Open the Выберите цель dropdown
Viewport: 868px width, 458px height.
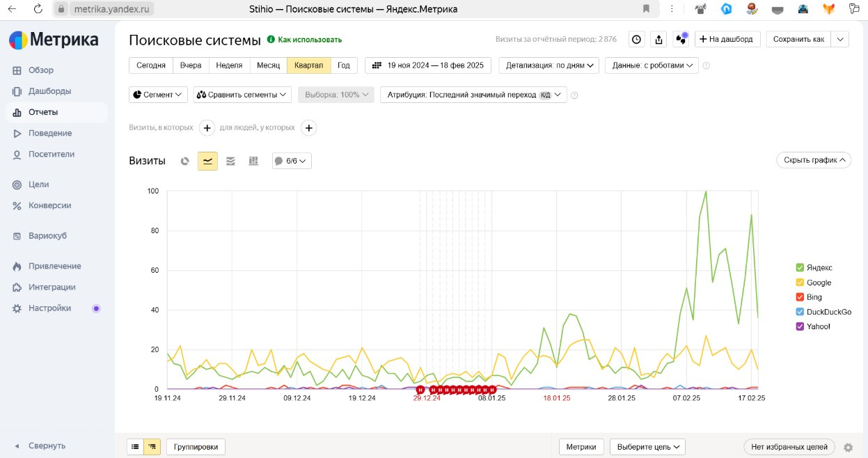tap(647, 447)
